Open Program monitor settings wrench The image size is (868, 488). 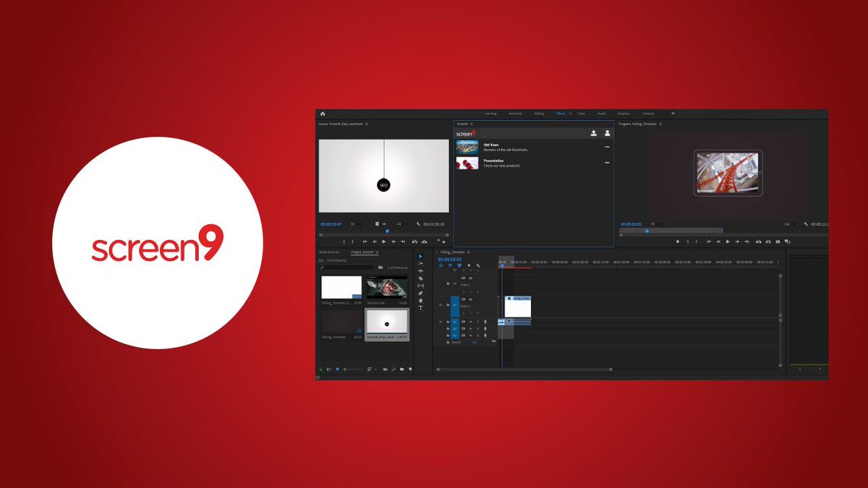pos(806,224)
